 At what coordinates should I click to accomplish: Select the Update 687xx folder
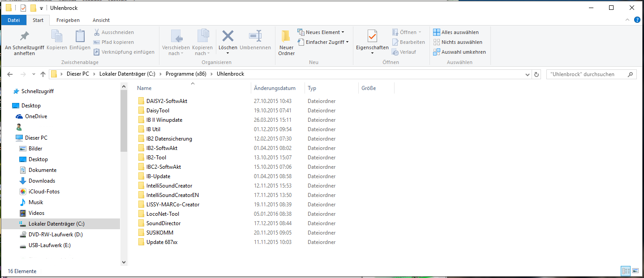point(162,242)
